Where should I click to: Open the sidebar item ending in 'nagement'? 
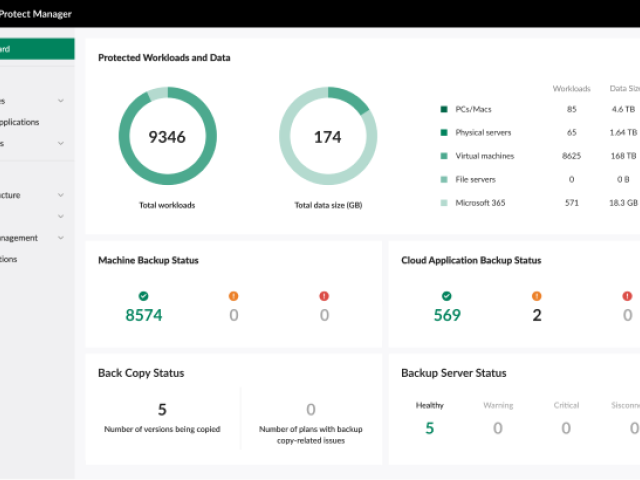tap(19, 238)
